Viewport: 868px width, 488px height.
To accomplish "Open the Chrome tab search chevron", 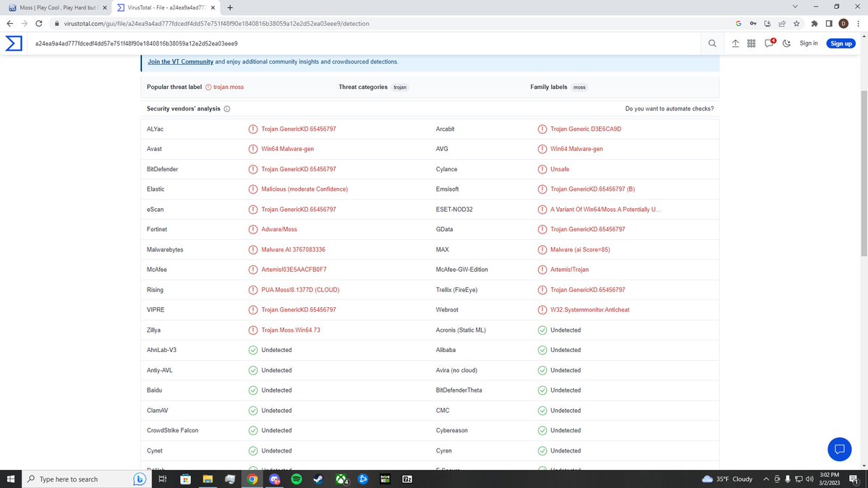I will click(x=796, y=7).
